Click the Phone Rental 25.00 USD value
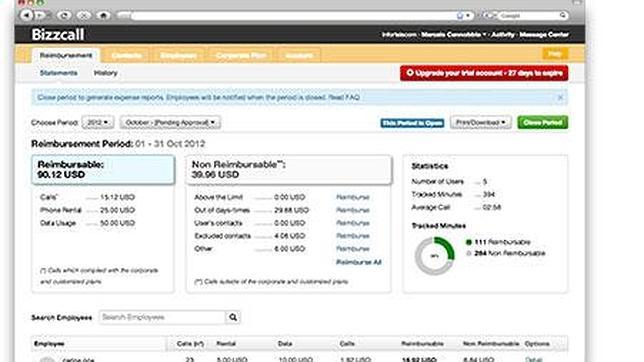Viewport: 644px width, 362px height. [x=117, y=210]
